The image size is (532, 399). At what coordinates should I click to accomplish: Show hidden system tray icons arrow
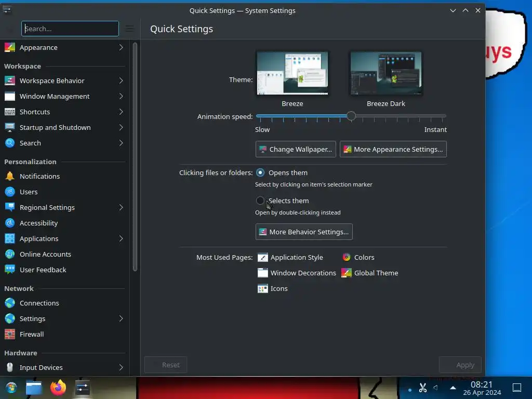[x=453, y=388]
